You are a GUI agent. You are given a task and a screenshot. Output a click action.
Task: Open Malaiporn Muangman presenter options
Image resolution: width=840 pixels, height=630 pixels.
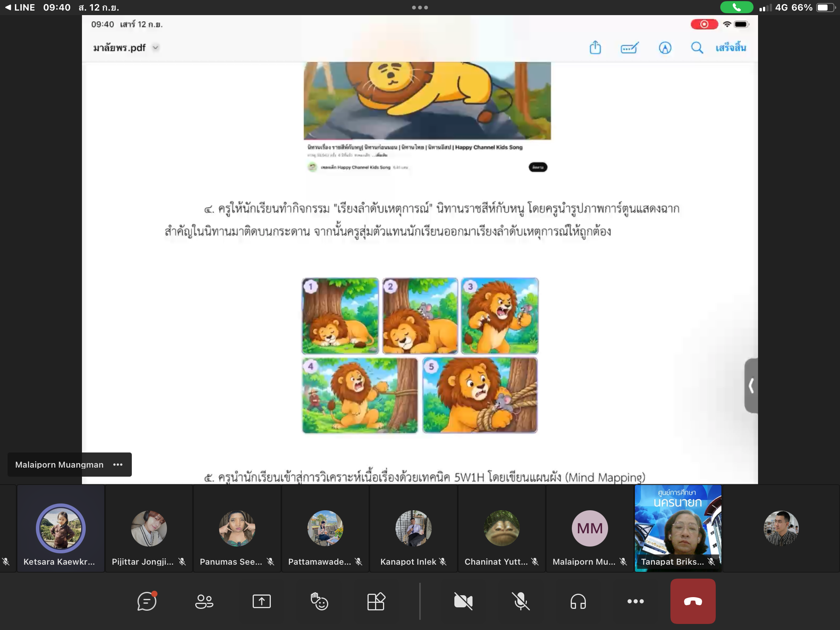pos(118,465)
